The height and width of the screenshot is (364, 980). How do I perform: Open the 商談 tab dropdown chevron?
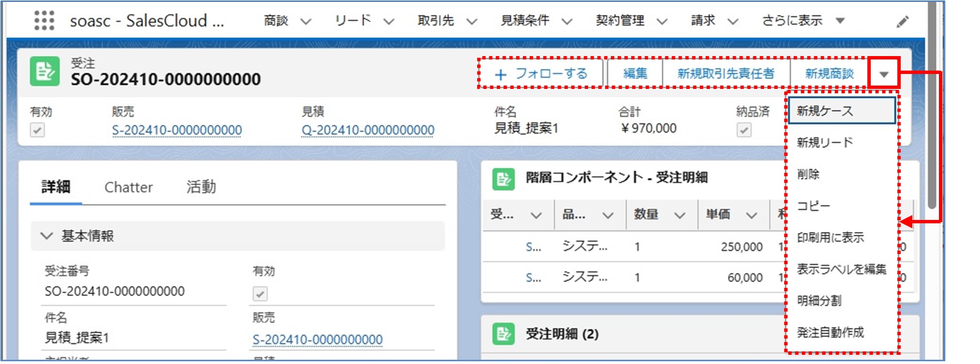(306, 21)
